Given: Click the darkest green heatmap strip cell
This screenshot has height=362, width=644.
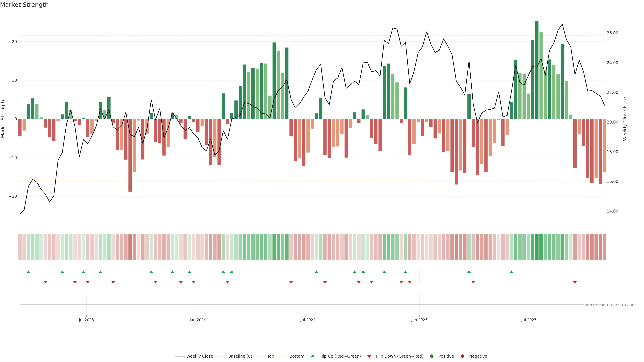Looking at the screenshot, I should click(537, 247).
